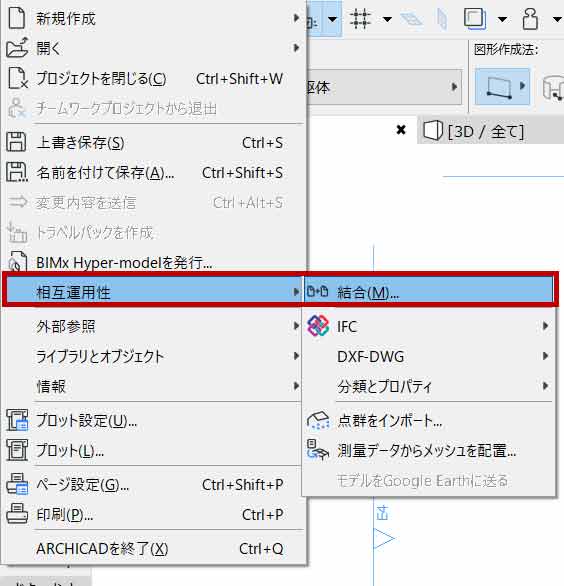Expand the ライブラリとオブジェクト submenu
564x586 pixels.
[x=153, y=356]
